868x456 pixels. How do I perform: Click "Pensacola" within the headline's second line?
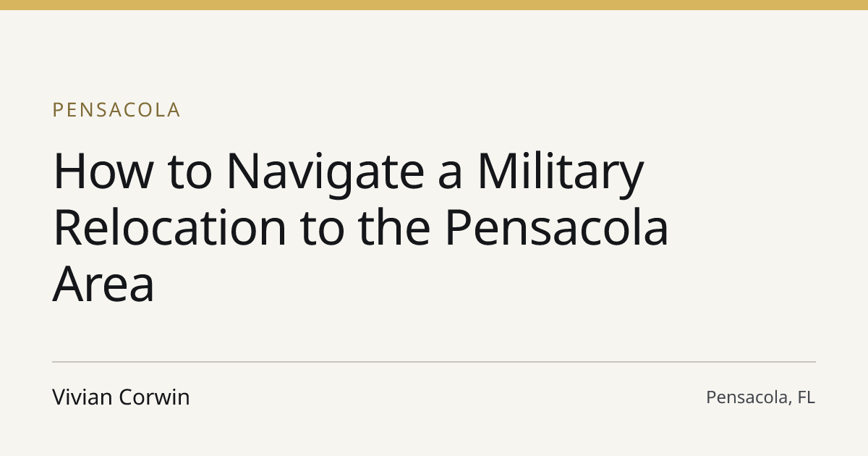pos(556,227)
